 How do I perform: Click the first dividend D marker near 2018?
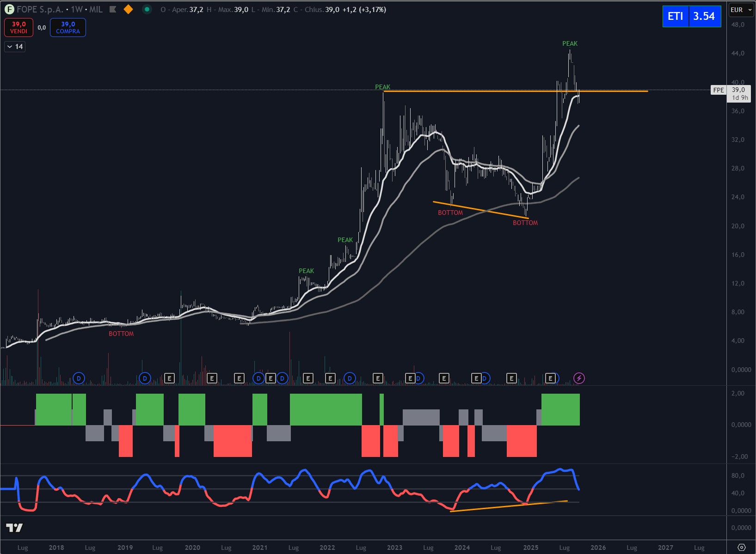click(x=79, y=378)
